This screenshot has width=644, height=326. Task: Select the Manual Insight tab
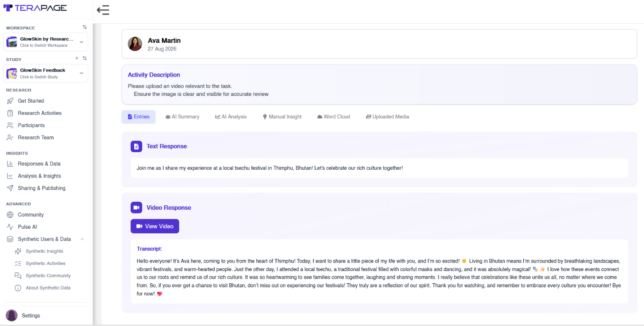[282, 117]
